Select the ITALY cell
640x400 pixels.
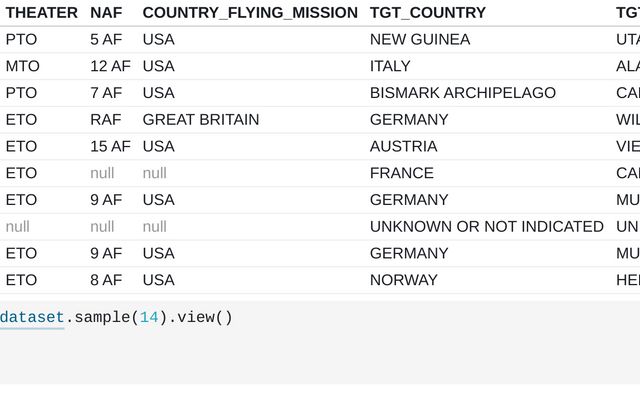click(x=390, y=66)
